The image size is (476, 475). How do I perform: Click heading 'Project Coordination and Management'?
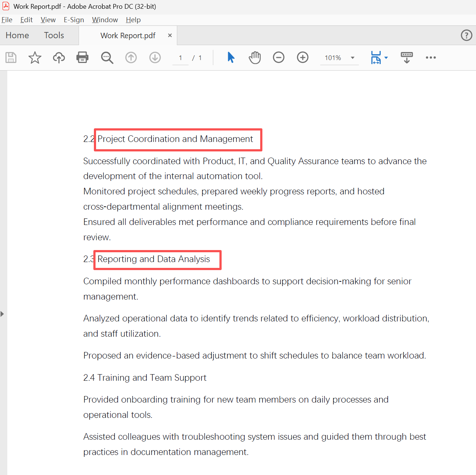[x=175, y=139]
